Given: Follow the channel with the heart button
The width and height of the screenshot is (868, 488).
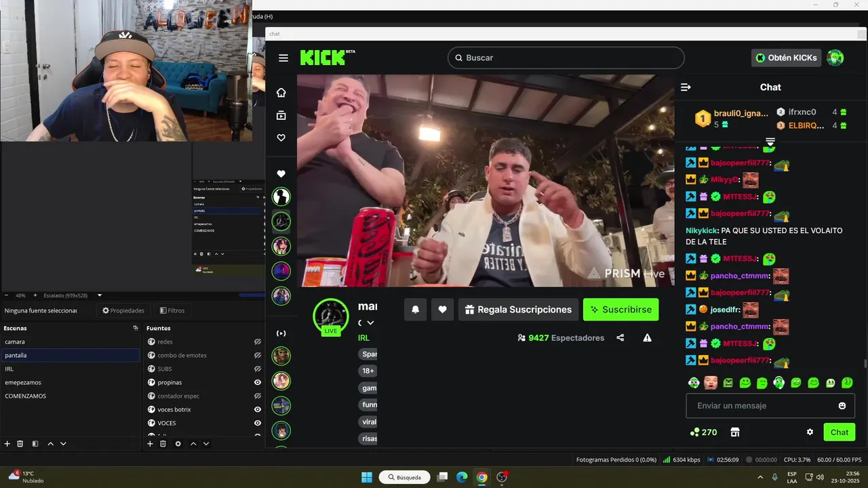Looking at the screenshot, I should tap(442, 310).
